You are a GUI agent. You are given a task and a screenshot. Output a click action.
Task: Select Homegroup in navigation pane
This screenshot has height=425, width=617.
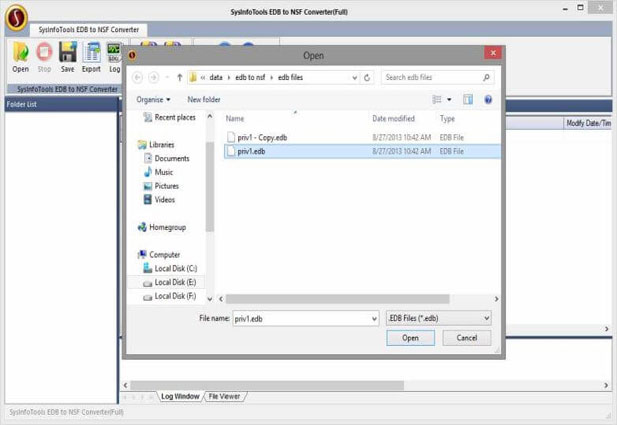coord(162,227)
